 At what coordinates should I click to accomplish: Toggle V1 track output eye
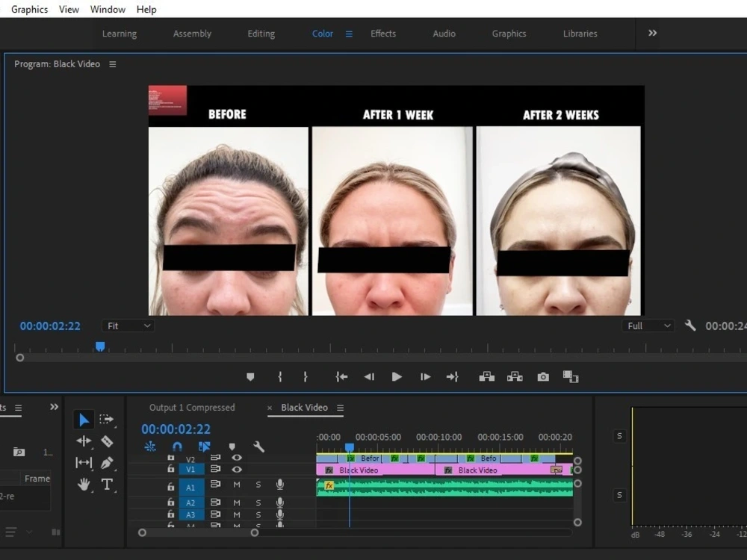point(236,470)
